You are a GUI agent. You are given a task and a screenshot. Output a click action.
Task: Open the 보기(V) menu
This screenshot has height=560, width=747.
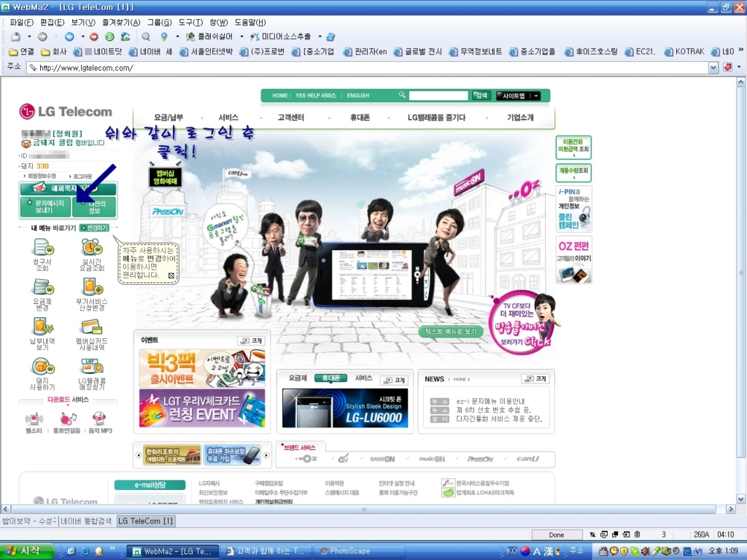[x=83, y=23]
